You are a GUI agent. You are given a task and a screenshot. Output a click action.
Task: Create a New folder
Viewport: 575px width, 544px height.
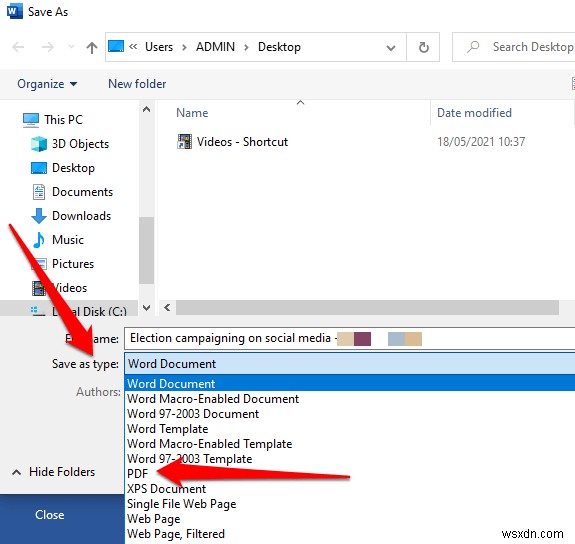(137, 84)
